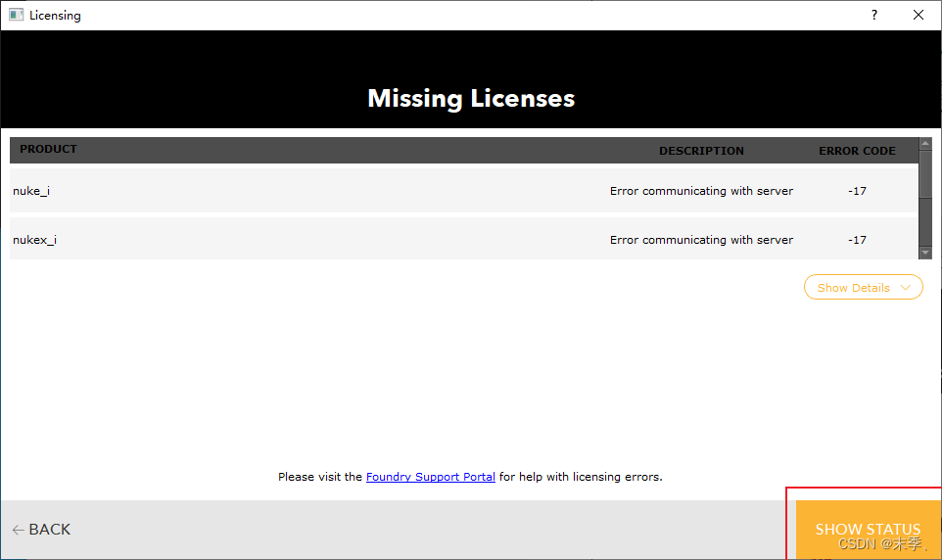Click the scrollbar down arrow in license table
The height and width of the screenshot is (560, 942).
coord(925,253)
